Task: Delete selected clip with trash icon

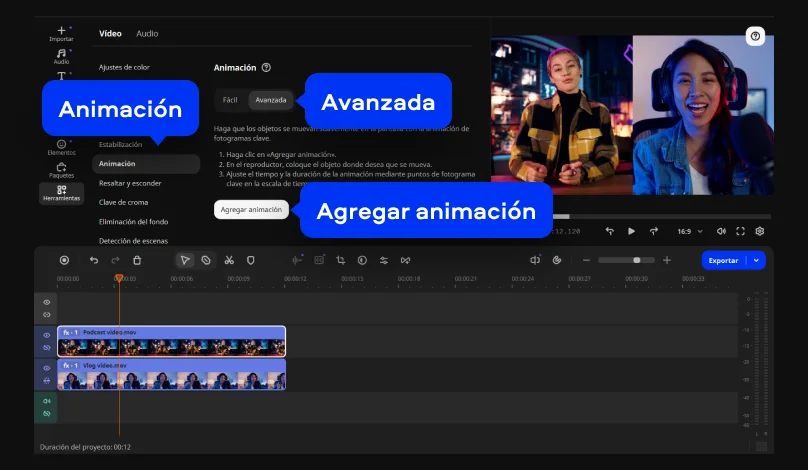Action: tap(137, 260)
